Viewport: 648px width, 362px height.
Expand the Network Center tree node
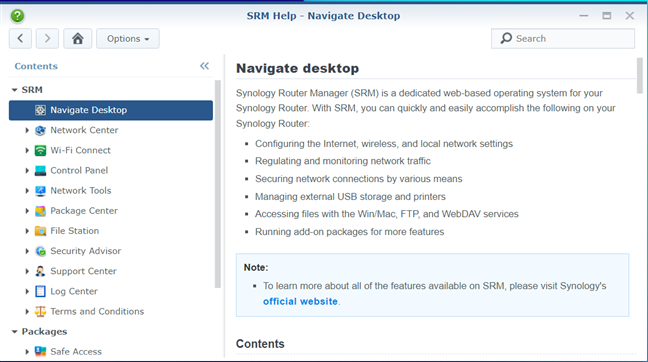click(27, 130)
